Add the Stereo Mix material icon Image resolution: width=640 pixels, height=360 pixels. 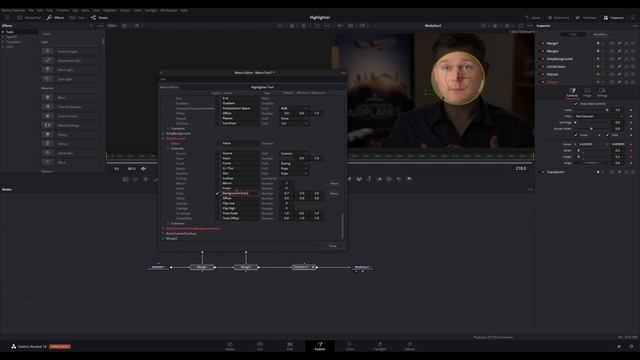pos(47,153)
